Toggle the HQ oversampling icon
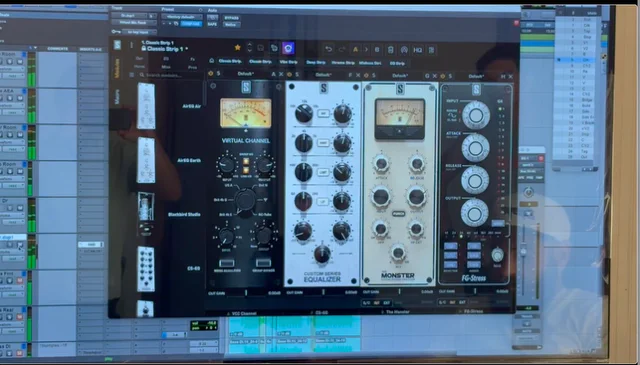This screenshot has height=365, width=640. click(x=417, y=50)
